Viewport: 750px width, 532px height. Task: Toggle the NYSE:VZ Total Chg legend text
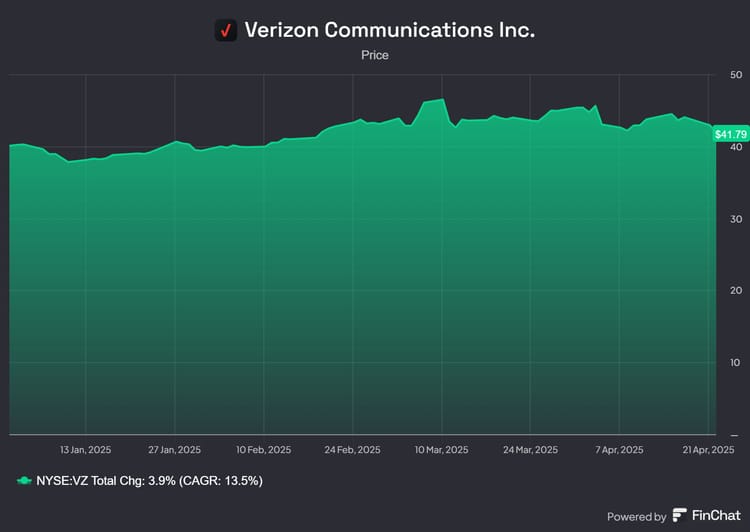tap(150, 481)
